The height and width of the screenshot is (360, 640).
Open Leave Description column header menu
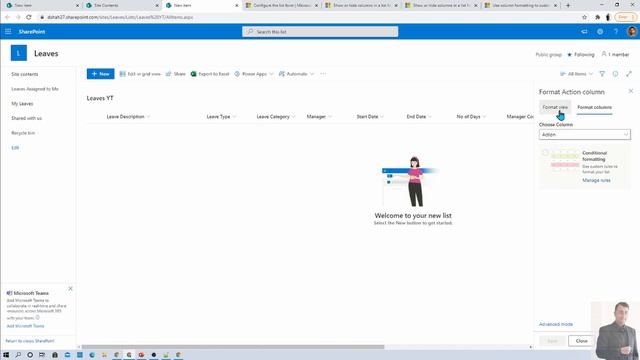[x=128, y=117]
